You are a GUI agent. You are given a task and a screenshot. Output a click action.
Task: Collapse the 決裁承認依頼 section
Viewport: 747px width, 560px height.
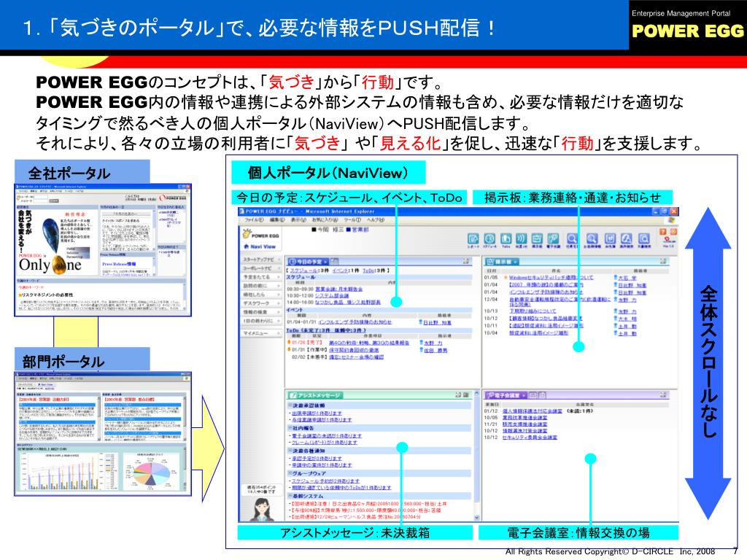(x=290, y=405)
